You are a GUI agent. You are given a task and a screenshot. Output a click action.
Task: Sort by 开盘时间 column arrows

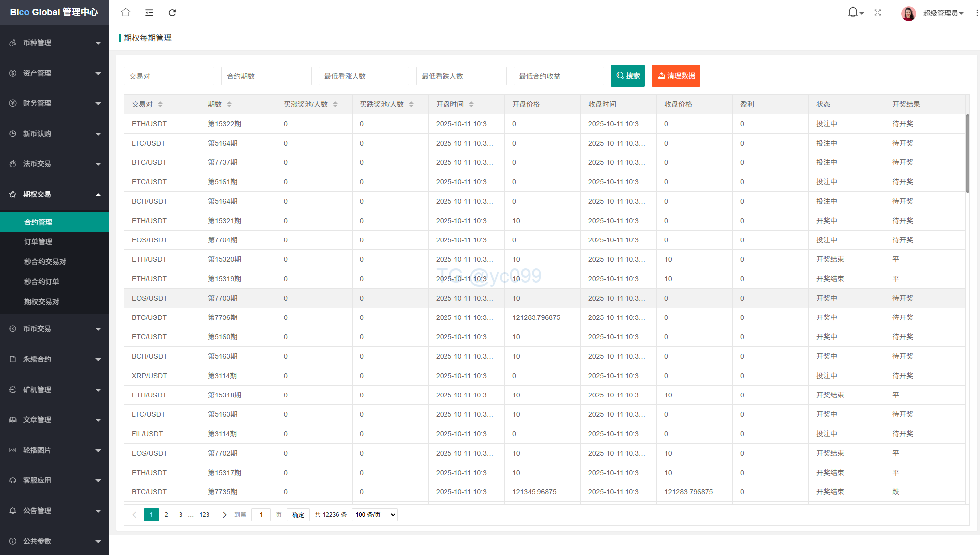[471, 104]
